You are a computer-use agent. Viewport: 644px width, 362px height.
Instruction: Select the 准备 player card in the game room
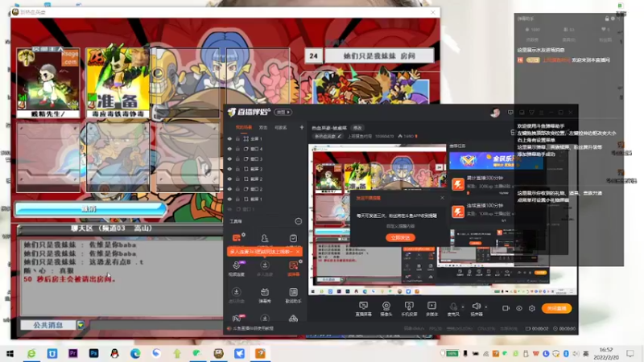click(x=118, y=83)
